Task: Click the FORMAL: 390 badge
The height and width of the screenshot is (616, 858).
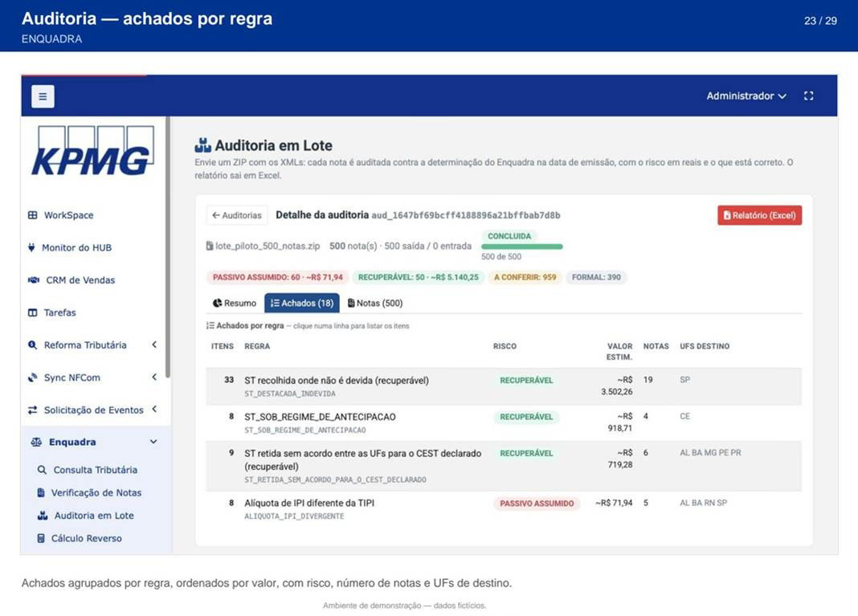Action: pyautogui.click(x=596, y=277)
